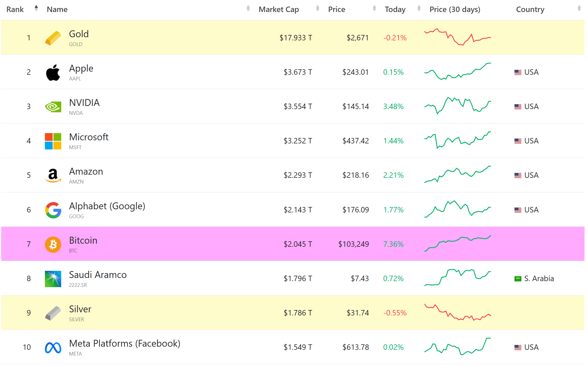Sort by Price column arrows

374,8
